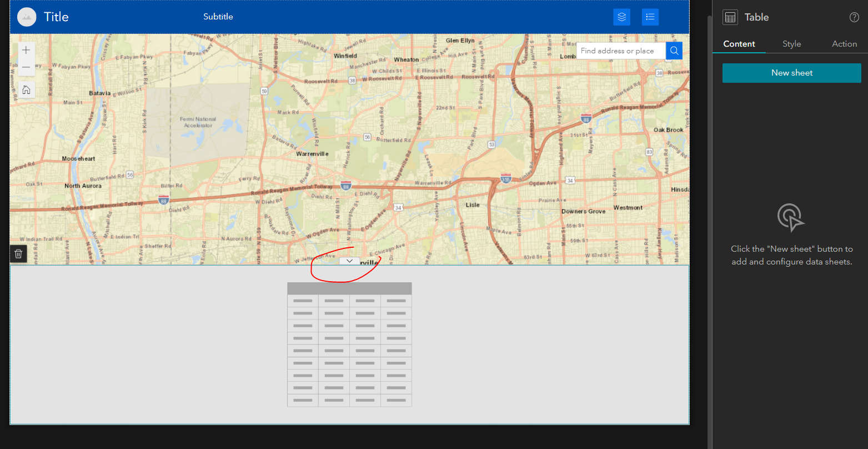Toggle the Layer List in the header
The width and height of the screenshot is (868, 449).
click(x=621, y=17)
